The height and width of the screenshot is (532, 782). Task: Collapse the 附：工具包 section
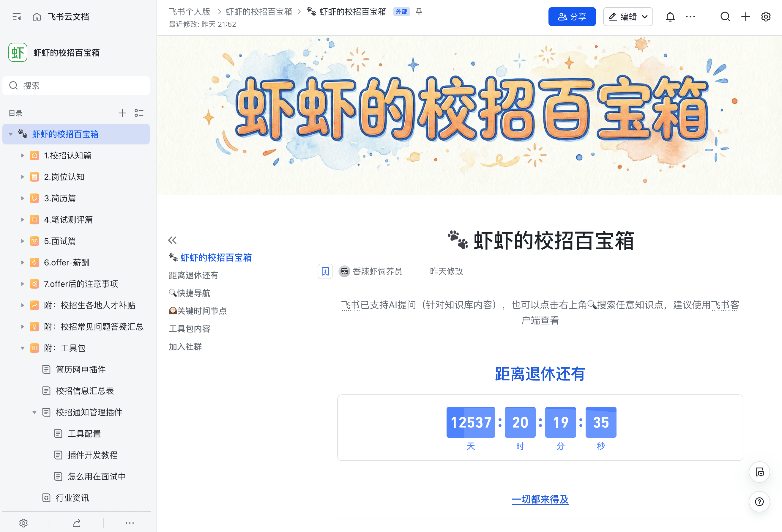pos(22,348)
